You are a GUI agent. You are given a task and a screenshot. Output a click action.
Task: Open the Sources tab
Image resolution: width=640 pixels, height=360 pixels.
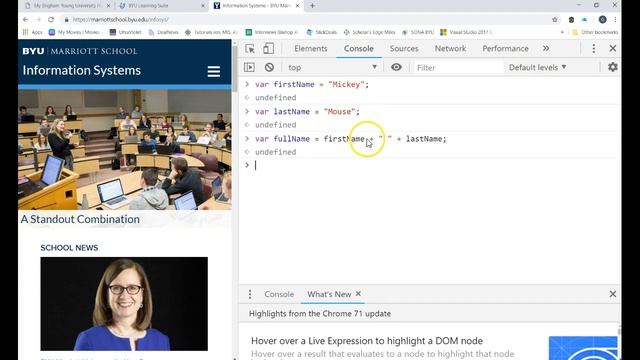[x=404, y=49]
